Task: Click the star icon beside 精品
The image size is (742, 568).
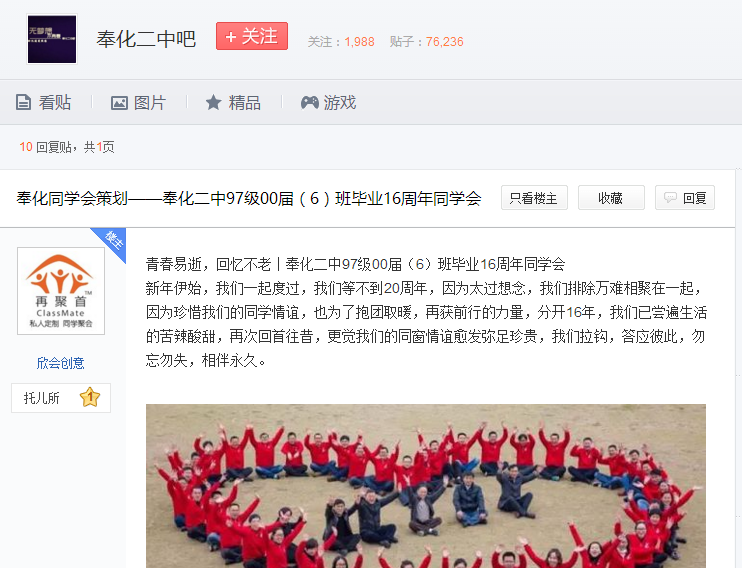Action: point(213,102)
